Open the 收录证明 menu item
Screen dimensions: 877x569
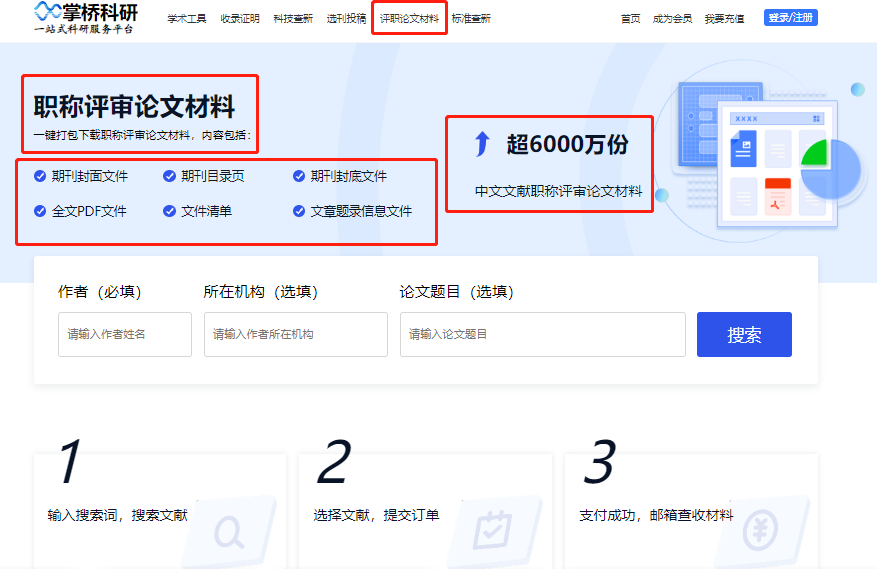(x=240, y=18)
